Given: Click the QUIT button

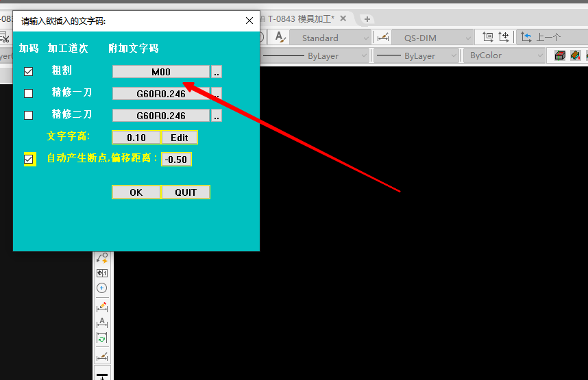Looking at the screenshot, I should pyautogui.click(x=186, y=192).
